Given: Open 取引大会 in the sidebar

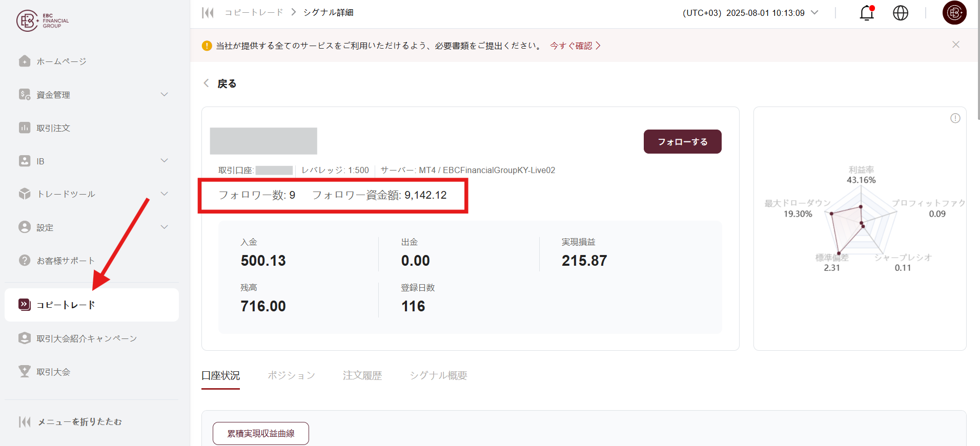Looking at the screenshot, I should point(92,372).
